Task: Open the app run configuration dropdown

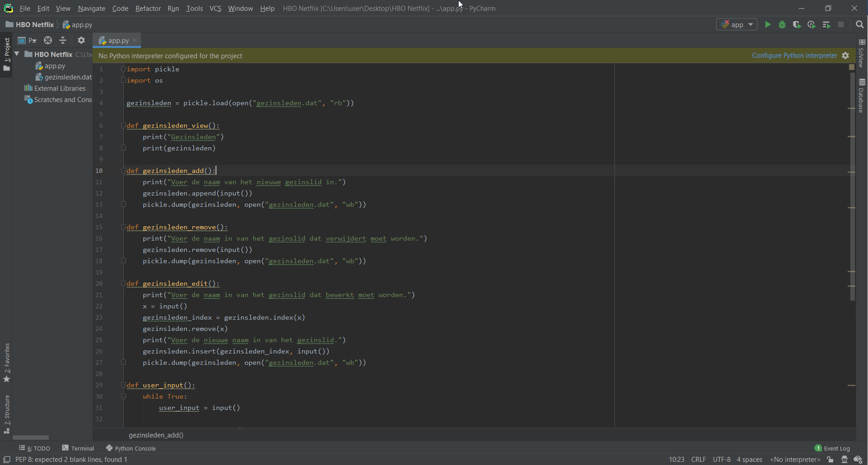Action: click(x=737, y=25)
